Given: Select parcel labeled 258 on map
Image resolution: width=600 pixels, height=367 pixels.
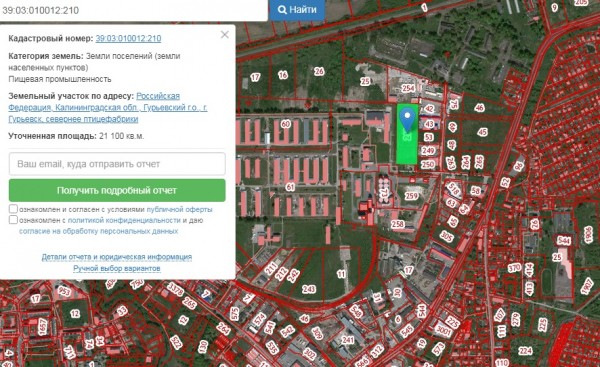Looking at the screenshot, I should pos(398,224).
